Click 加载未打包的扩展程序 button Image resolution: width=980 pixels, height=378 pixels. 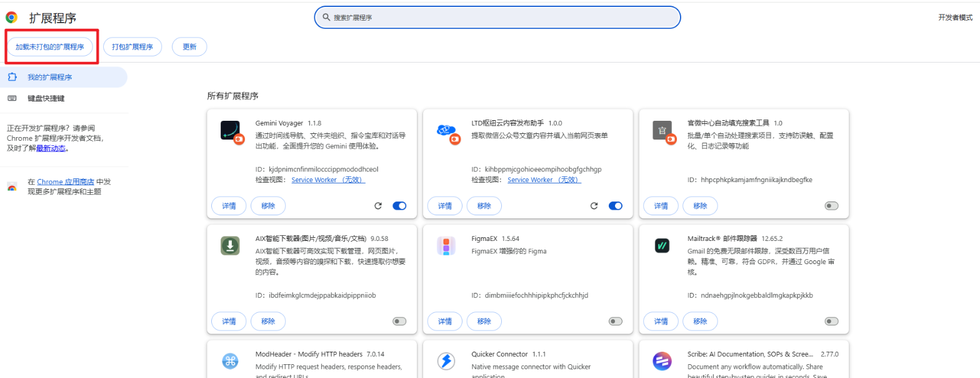pos(50,47)
